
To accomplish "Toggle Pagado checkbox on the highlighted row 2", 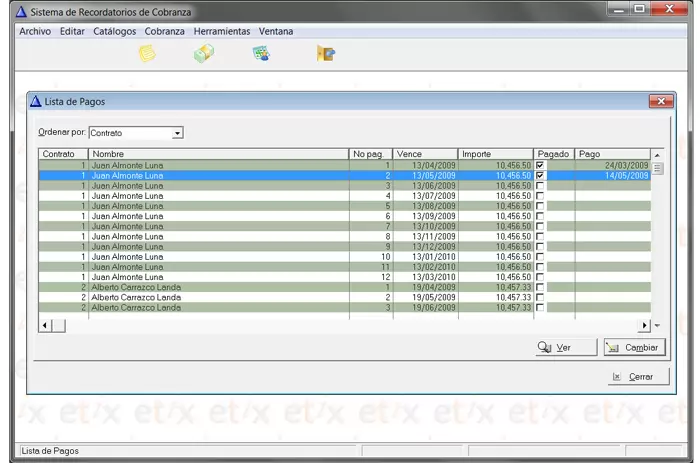I will (x=541, y=175).
